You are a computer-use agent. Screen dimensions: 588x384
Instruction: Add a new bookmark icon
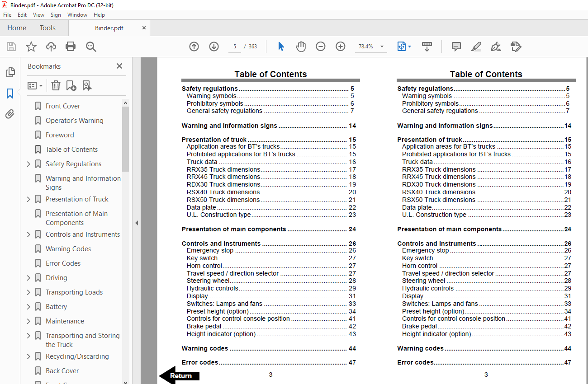pos(71,85)
